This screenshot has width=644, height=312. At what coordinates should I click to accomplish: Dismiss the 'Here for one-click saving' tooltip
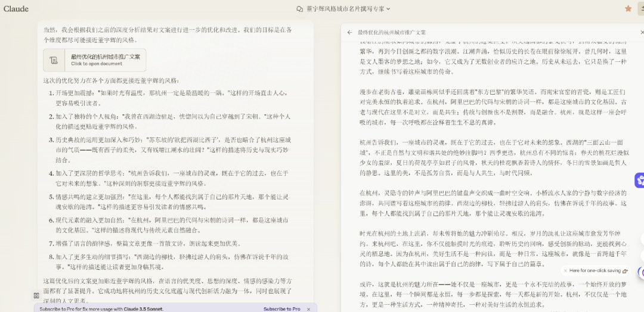[565, 270]
